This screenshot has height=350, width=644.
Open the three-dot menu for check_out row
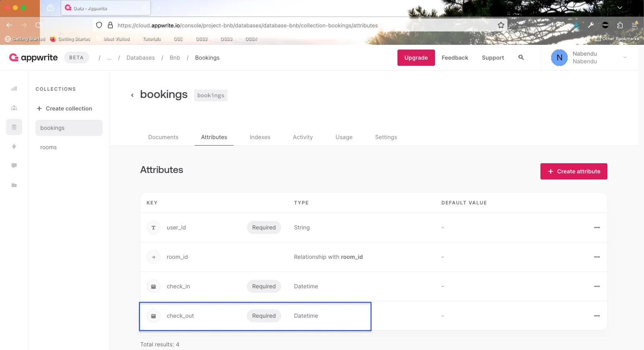pos(597,316)
